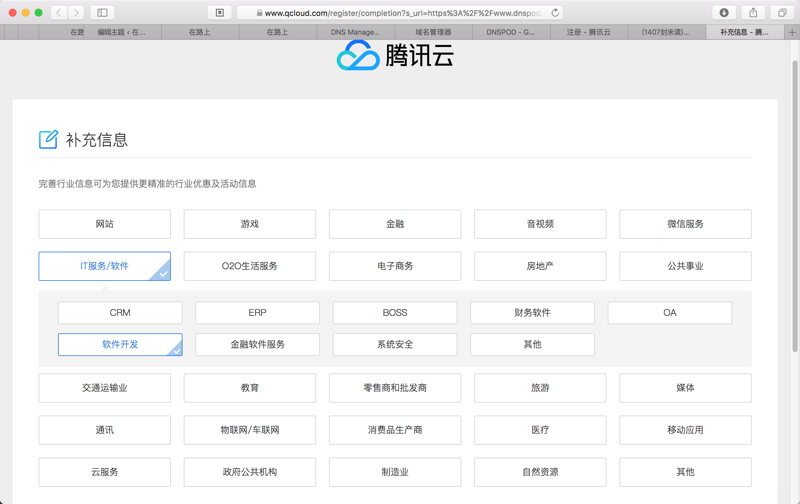The image size is (800, 504).
Task: Open Safari downloads button
Action: pyautogui.click(x=723, y=13)
